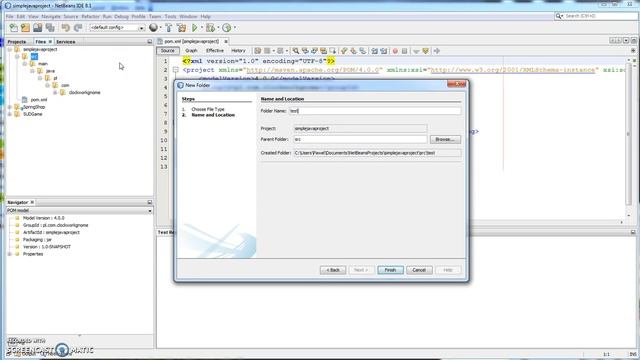Click the Stop Macro Recording square icon

(x=404, y=51)
